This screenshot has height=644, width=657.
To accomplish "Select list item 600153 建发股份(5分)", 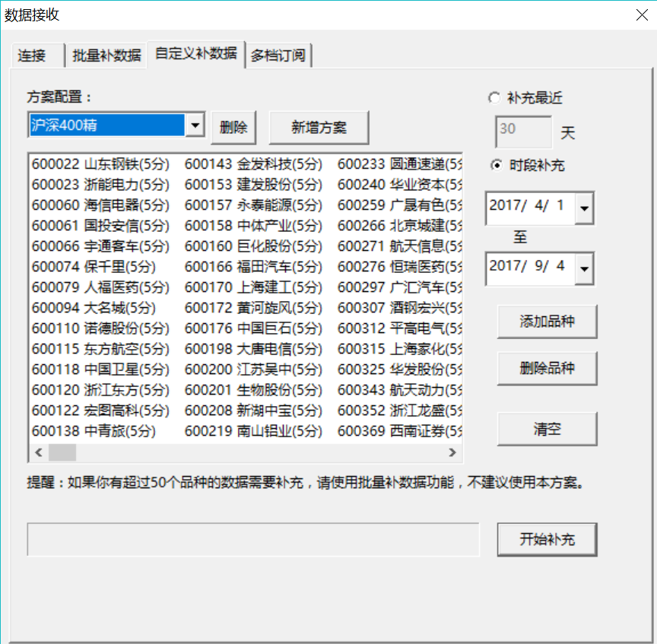I will click(253, 184).
